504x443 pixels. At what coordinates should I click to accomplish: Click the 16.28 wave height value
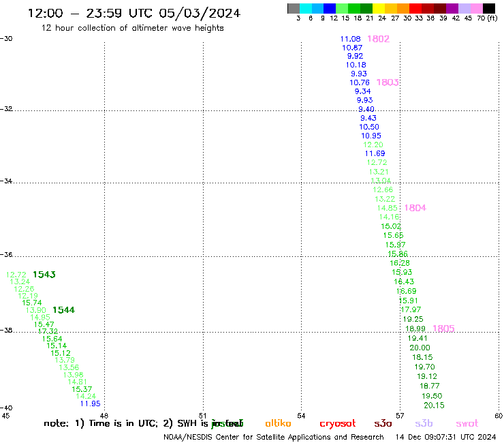(x=400, y=264)
